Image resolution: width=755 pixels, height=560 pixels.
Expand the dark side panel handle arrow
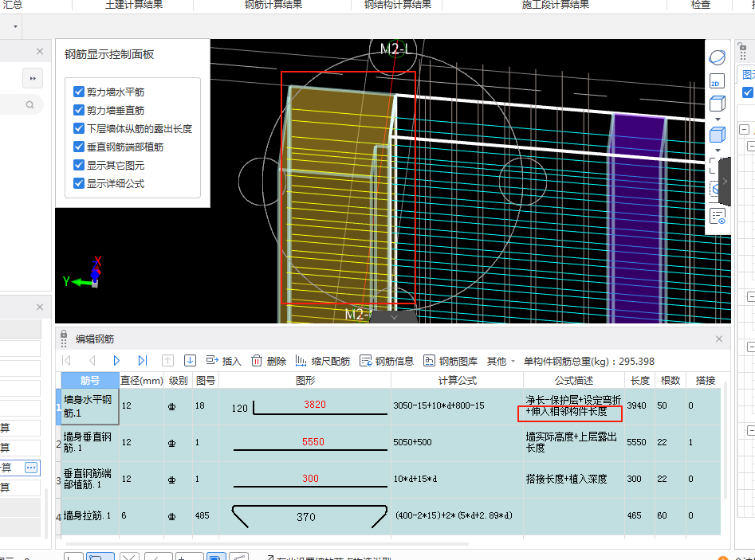(725, 182)
